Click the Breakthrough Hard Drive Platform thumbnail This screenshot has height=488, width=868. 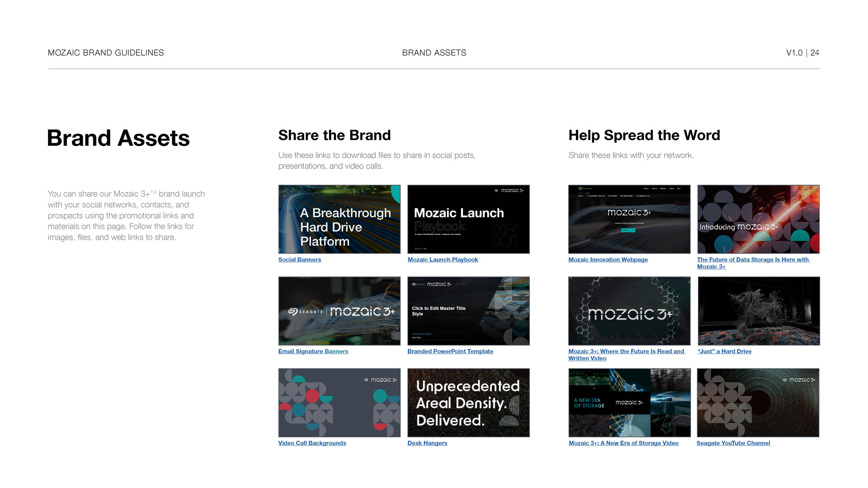(340, 219)
